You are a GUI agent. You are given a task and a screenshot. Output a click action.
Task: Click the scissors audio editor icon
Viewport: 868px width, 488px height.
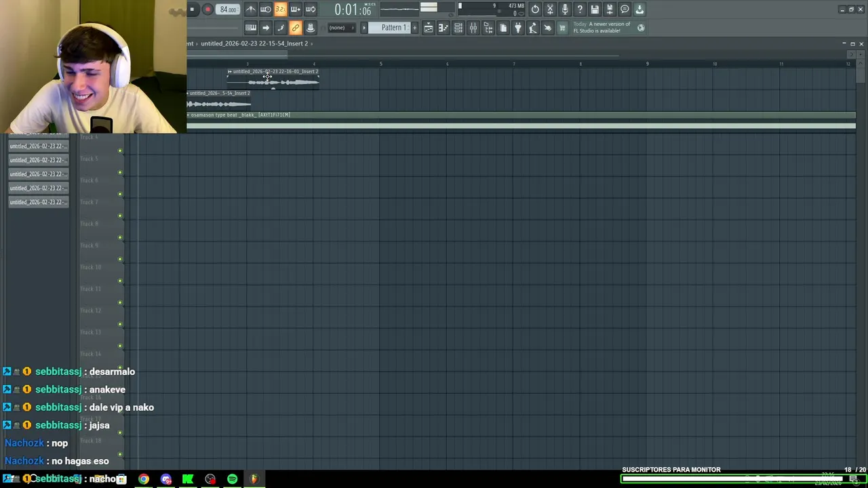click(550, 9)
